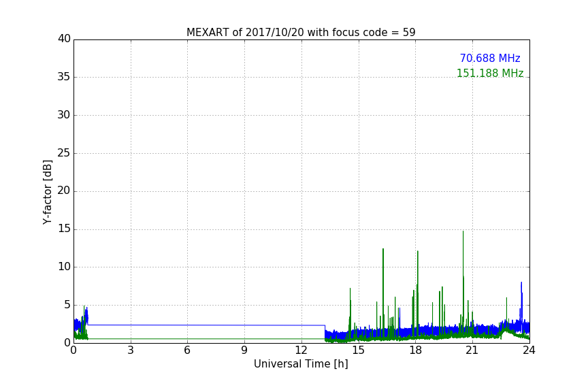Click the x-axis tick label "9"
Viewport: 588px width, 392px height.
pyautogui.click(x=244, y=350)
